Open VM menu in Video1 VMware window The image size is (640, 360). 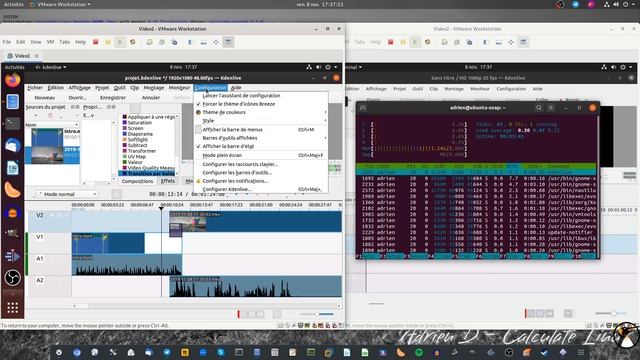point(50,42)
